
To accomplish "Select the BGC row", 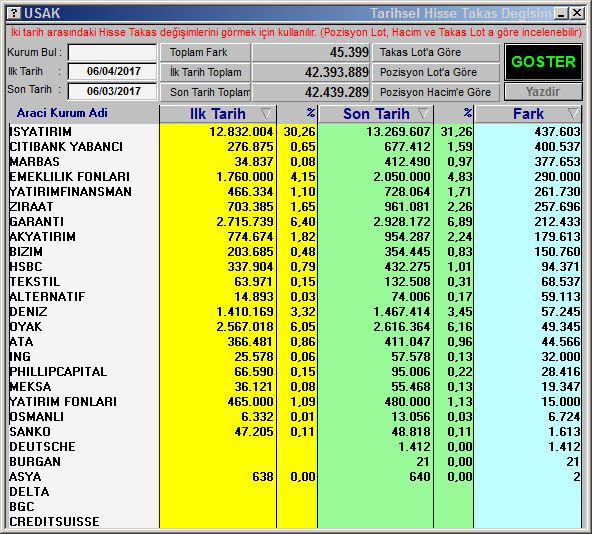I will (x=294, y=506).
